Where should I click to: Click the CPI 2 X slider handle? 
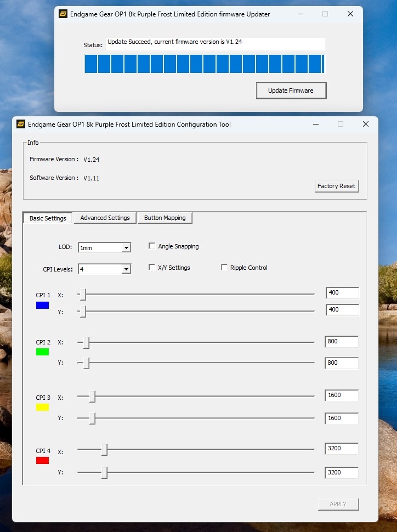click(x=87, y=343)
